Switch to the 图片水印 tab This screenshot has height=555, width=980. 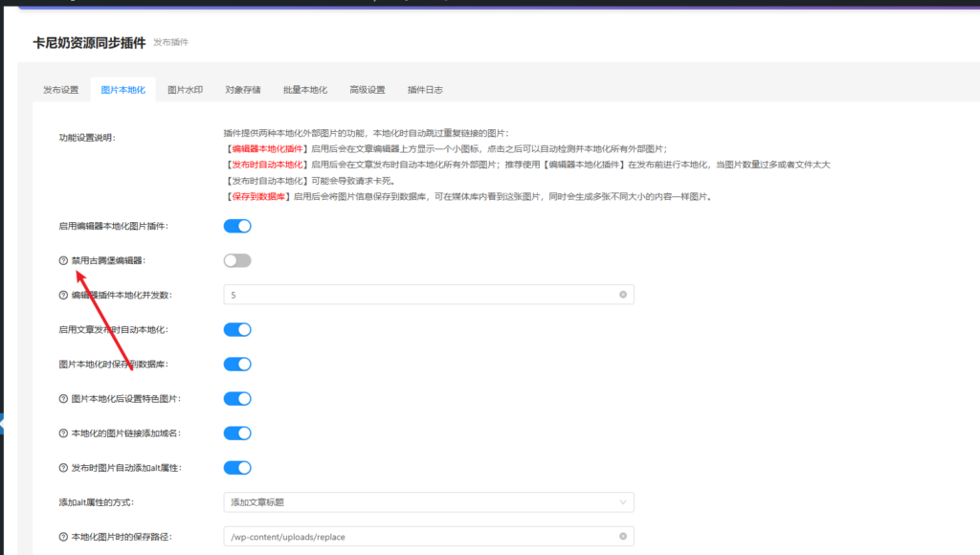pyautogui.click(x=188, y=89)
